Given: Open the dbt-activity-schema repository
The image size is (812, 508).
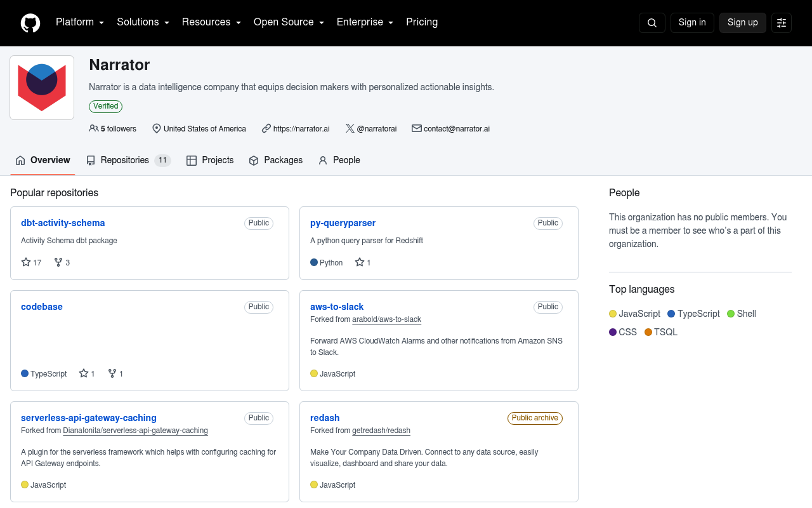Looking at the screenshot, I should 63,223.
